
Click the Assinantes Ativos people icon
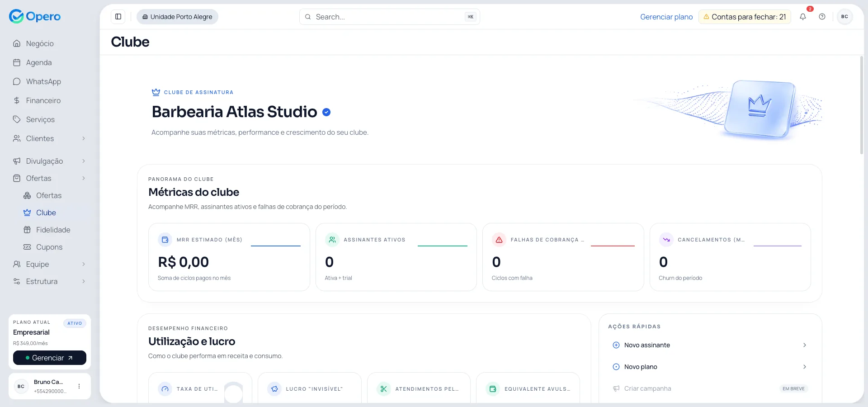(332, 240)
